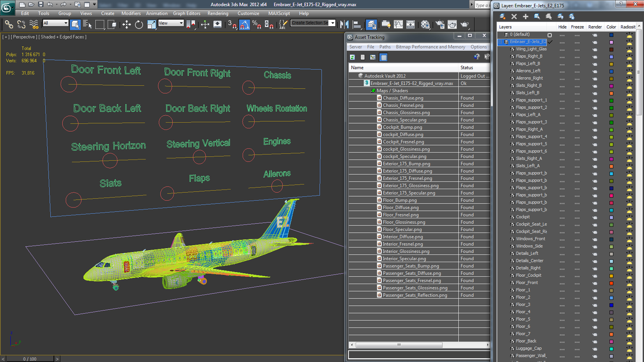Open the Manage Layers toolbar icon

[x=371, y=24]
